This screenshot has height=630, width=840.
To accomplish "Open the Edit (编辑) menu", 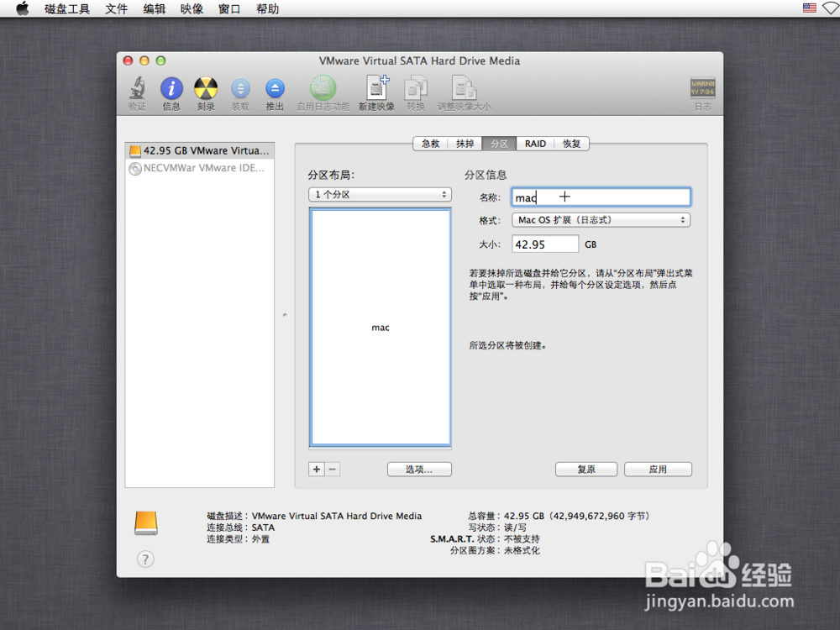I will [155, 8].
